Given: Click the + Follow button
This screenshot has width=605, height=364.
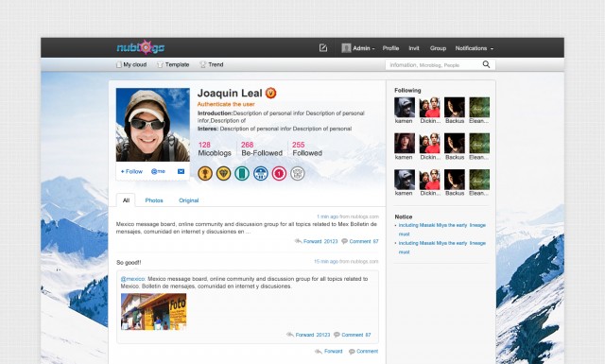Looking at the screenshot, I should (x=131, y=171).
